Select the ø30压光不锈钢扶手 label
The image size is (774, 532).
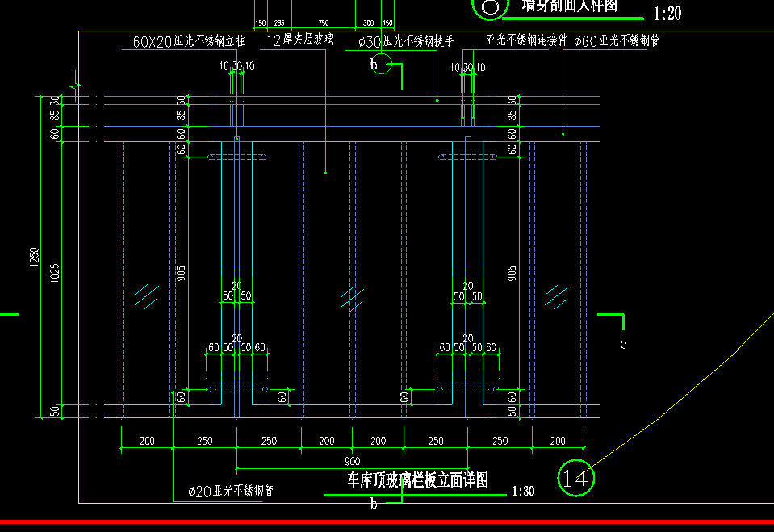405,40
